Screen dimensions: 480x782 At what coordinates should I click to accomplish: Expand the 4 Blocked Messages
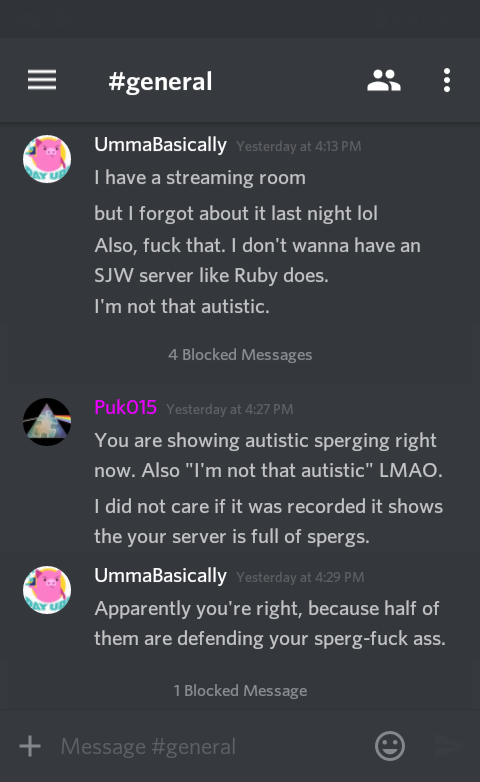[240, 355]
